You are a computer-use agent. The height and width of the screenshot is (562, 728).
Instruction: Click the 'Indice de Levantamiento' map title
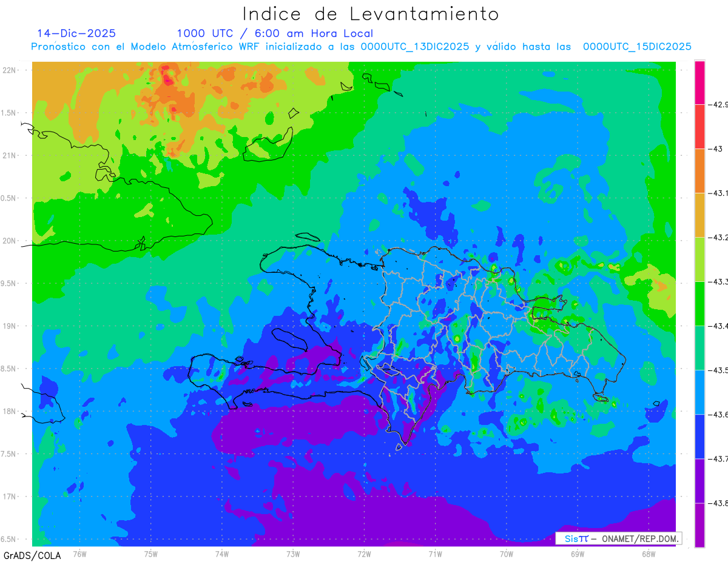371,14
